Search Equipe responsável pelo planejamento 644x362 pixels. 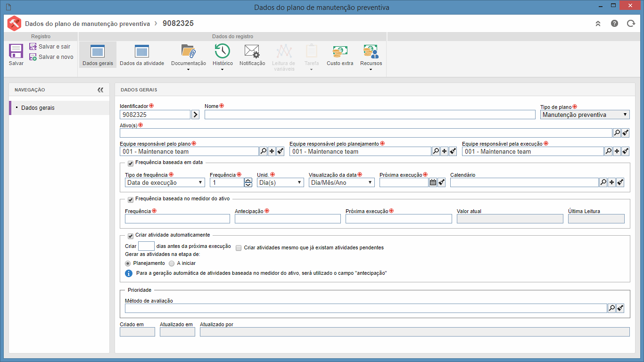(436, 151)
